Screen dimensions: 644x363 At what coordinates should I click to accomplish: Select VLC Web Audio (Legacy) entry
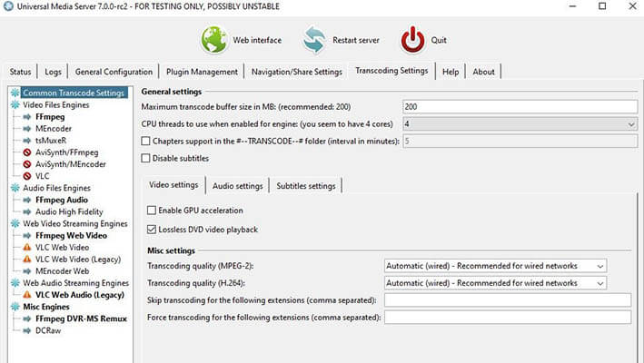click(x=80, y=295)
